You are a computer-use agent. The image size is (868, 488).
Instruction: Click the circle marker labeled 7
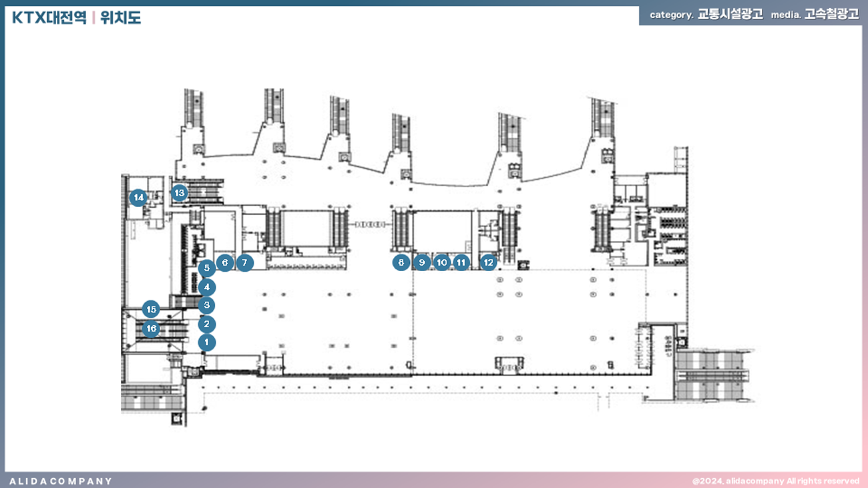[x=245, y=263]
